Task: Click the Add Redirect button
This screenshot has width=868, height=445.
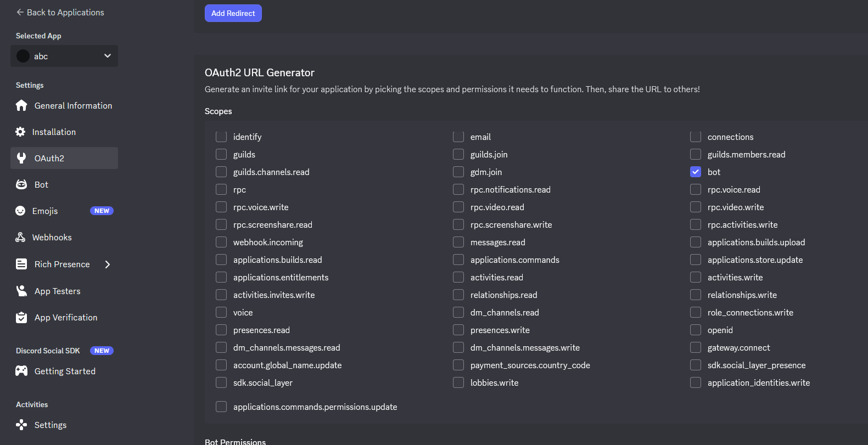Action: click(x=233, y=13)
